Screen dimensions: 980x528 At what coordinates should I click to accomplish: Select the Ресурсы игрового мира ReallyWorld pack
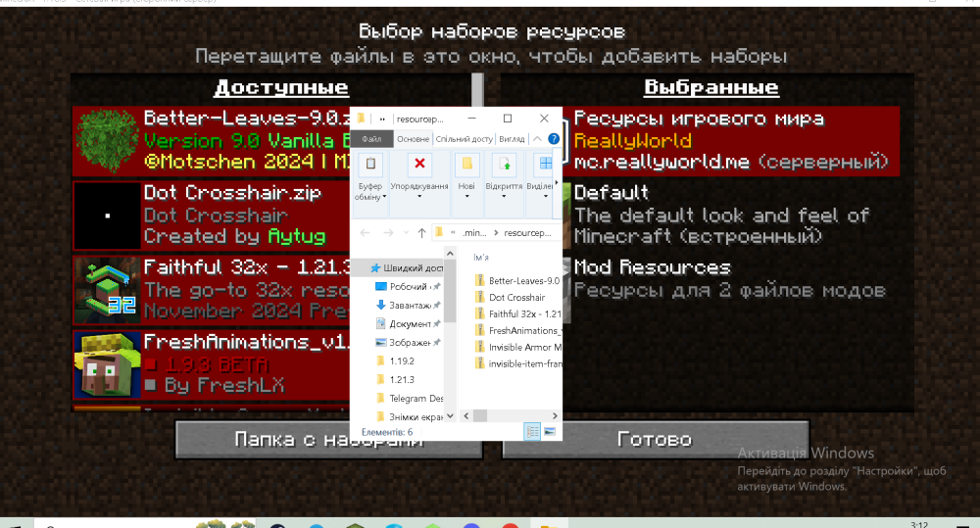tap(731, 141)
